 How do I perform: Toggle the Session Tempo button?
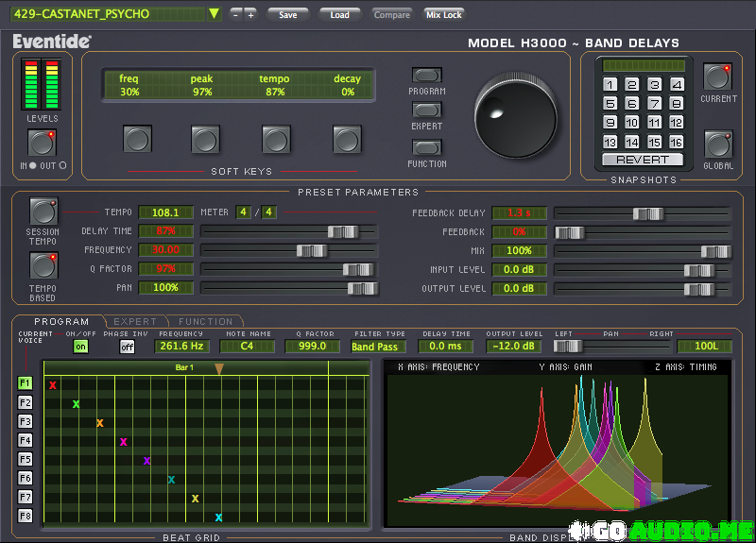[43, 211]
